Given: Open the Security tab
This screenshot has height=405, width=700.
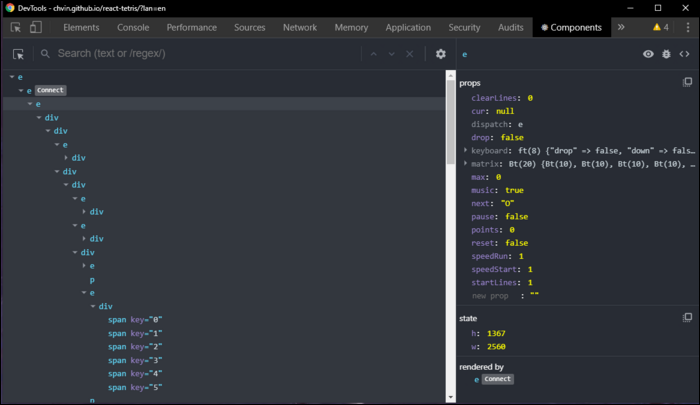Looking at the screenshot, I should [x=464, y=27].
